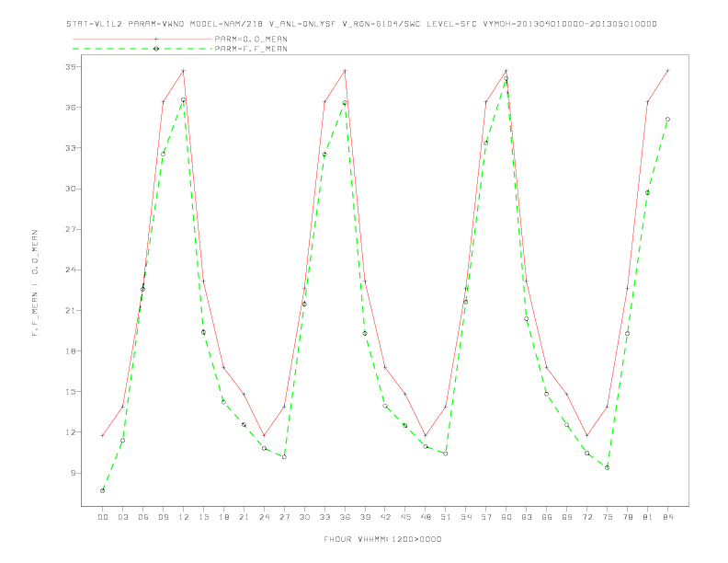Click the green circle data point at hour 84
Screen dimensions: 728x563
pos(668,120)
